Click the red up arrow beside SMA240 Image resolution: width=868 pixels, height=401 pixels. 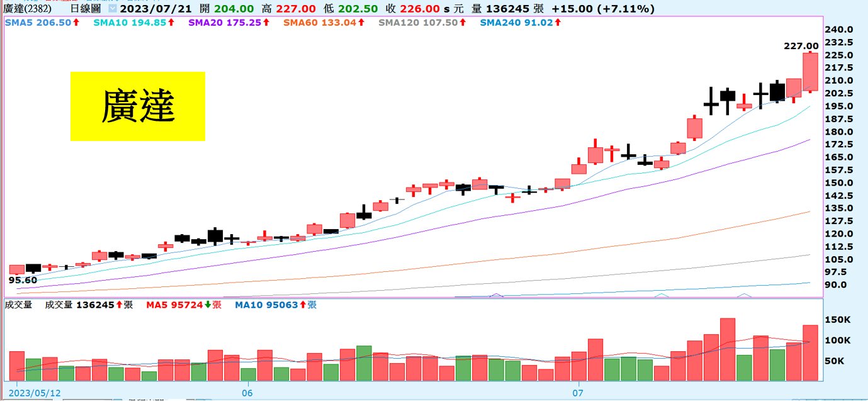pos(558,23)
